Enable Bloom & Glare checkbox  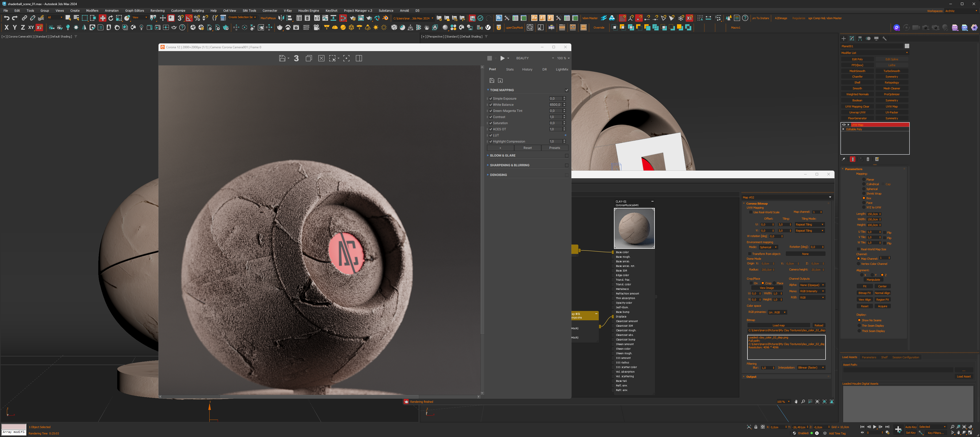(x=566, y=156)
